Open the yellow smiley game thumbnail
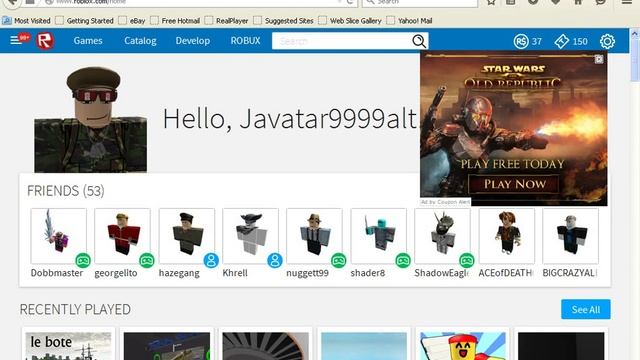This screenshot has width=640, height=360. click(x=462, y=346)
